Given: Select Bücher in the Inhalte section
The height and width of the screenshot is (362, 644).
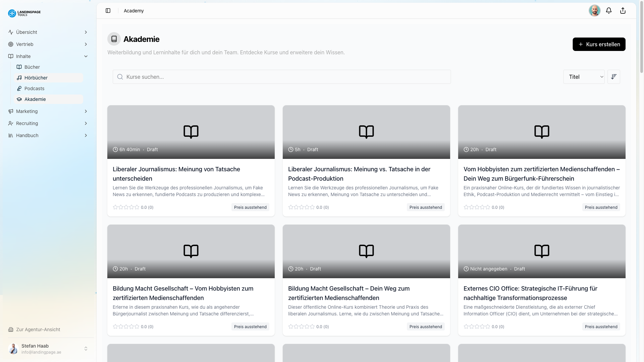Looking at the screenshot, I should 33,67.
